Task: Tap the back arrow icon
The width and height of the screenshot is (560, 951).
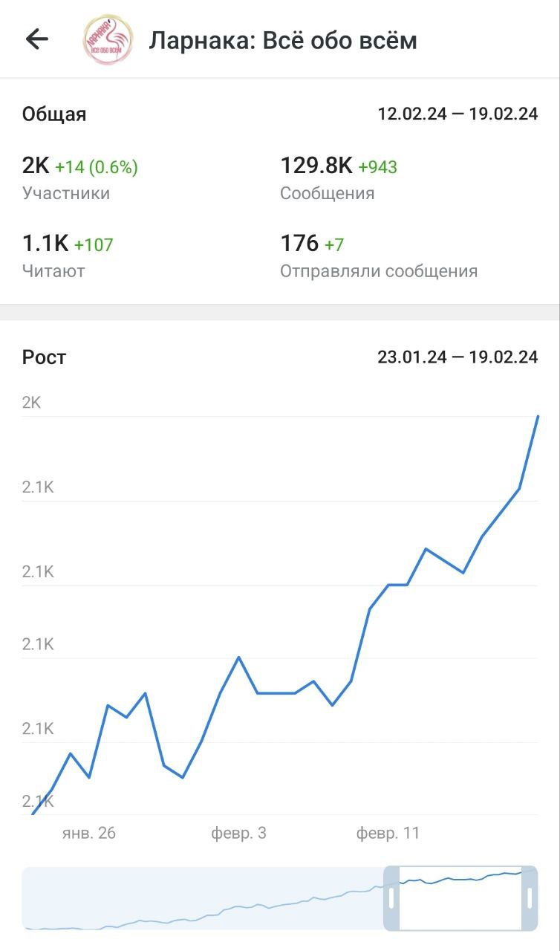Action: (x=36, y=39)
